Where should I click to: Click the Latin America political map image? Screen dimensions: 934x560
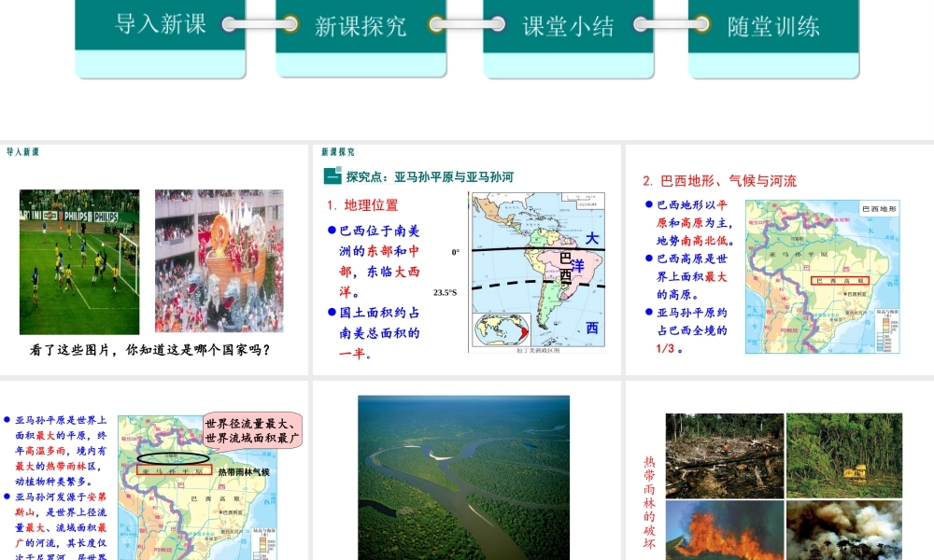point(538,273)
